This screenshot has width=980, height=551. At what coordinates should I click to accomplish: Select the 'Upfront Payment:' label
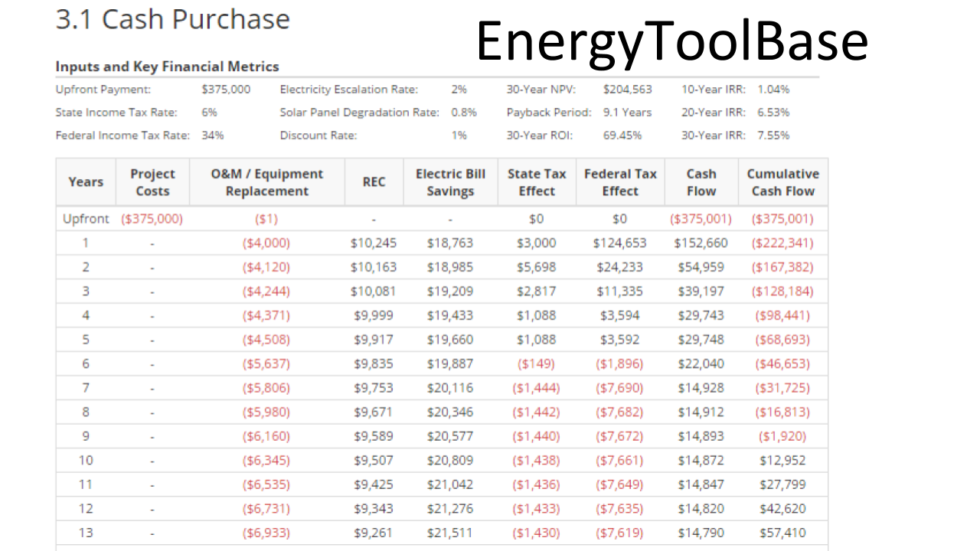pyautogui.click(x=103, y=89)
